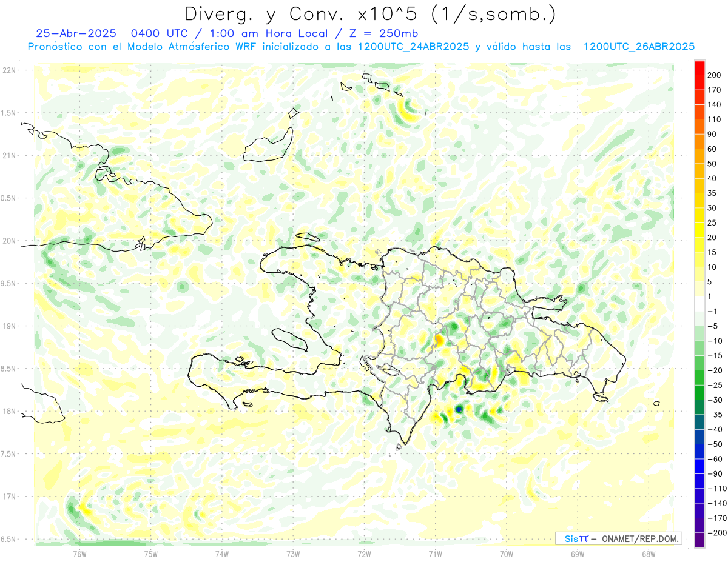The height and width of the screenshot is (562, 728).
Task: Click the positive 35 color scale value
Action: tap(712, 193)
